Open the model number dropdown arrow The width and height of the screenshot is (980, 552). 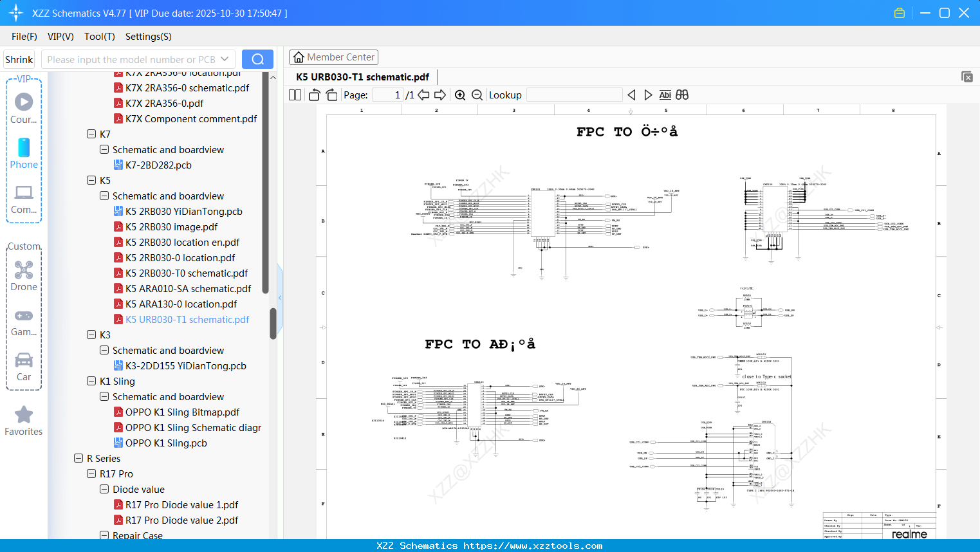(225, 59)
